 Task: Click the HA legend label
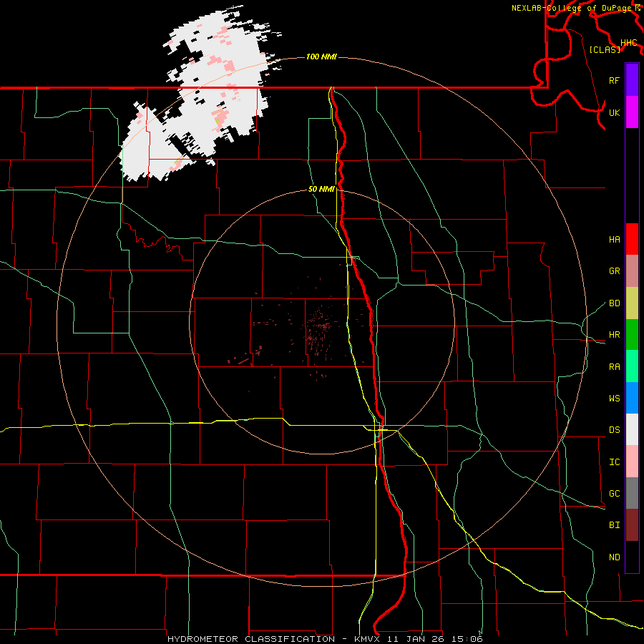click(x=614, y=239)
